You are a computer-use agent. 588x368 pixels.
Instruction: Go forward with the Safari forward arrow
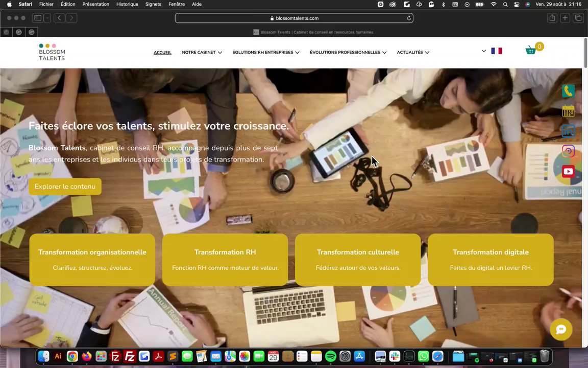[71, 18]
